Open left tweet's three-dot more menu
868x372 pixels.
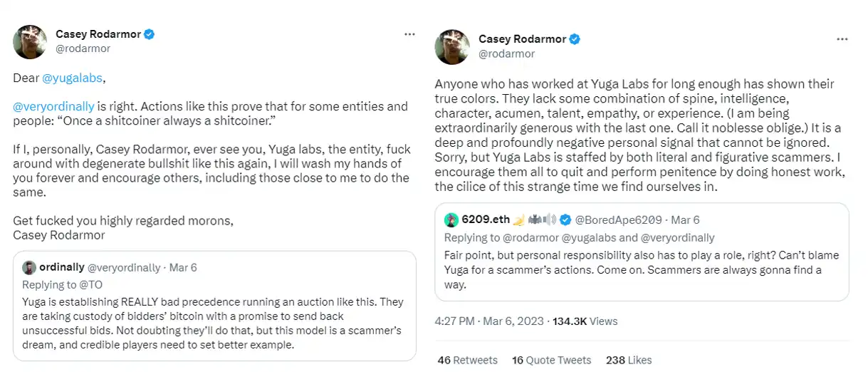409,33
